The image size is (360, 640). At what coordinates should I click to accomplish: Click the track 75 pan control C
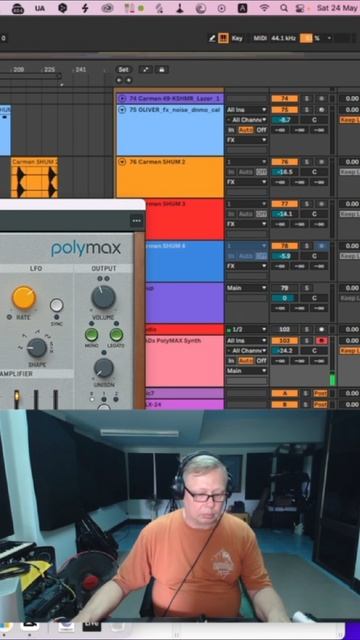click(x=314, y=120)
